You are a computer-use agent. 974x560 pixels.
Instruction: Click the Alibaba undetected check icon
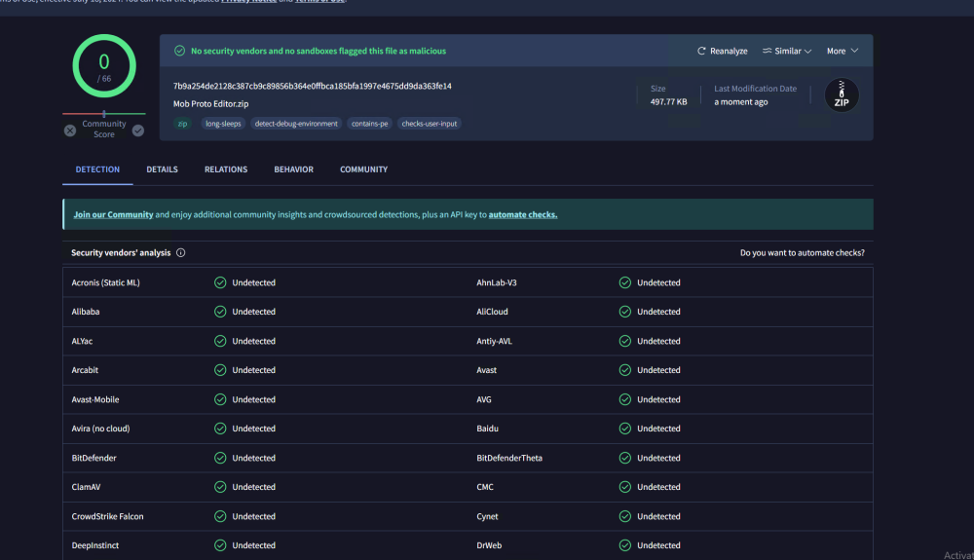220,312
